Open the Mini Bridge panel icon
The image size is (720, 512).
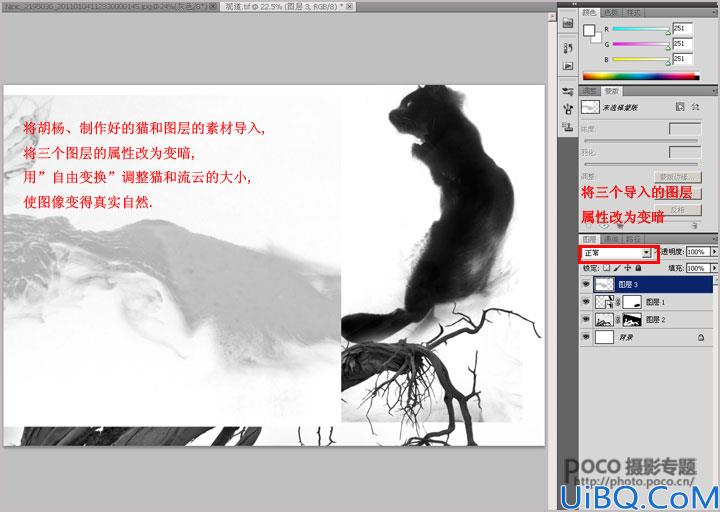tap(568, 23)
